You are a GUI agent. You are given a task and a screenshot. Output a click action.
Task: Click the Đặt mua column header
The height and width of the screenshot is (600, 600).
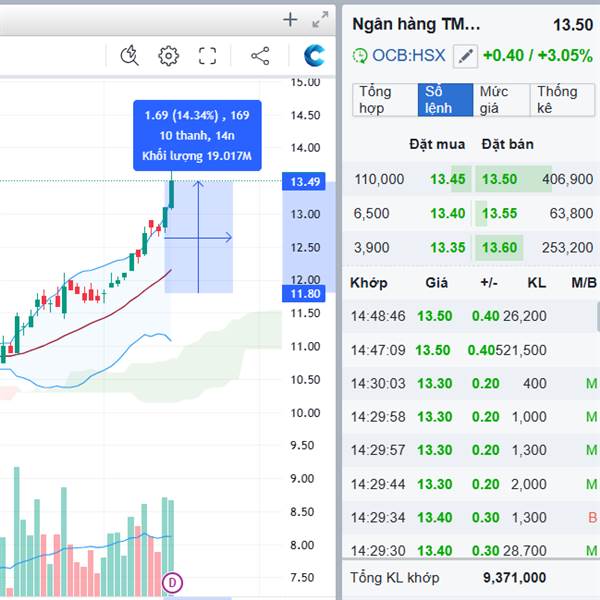[x=437, y=144]
